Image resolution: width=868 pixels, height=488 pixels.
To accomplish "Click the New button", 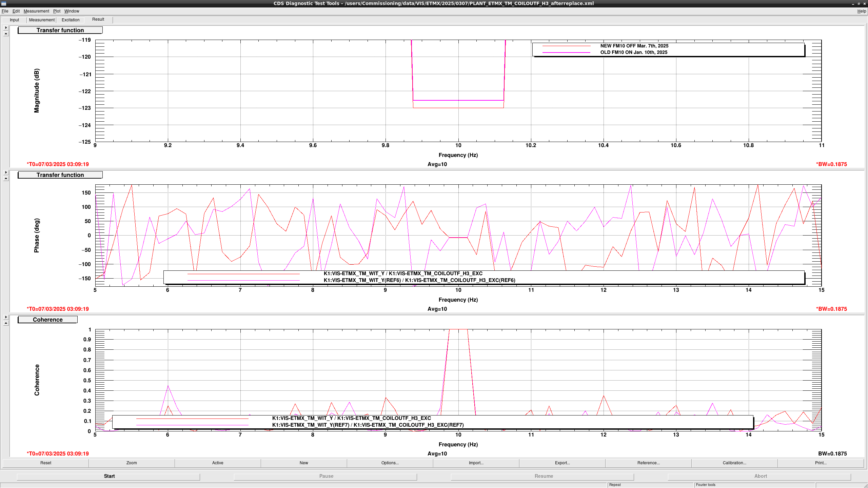I will [x=304, y=463].
